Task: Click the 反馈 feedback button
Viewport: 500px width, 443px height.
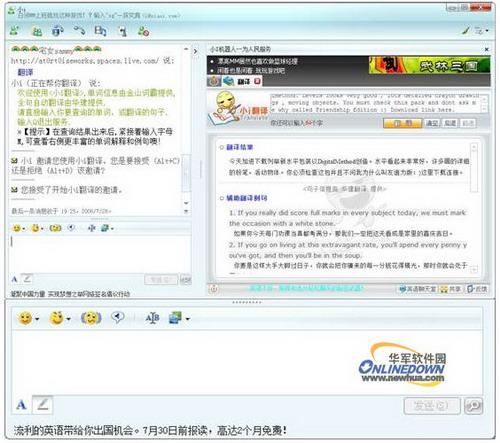Action: 477,289
